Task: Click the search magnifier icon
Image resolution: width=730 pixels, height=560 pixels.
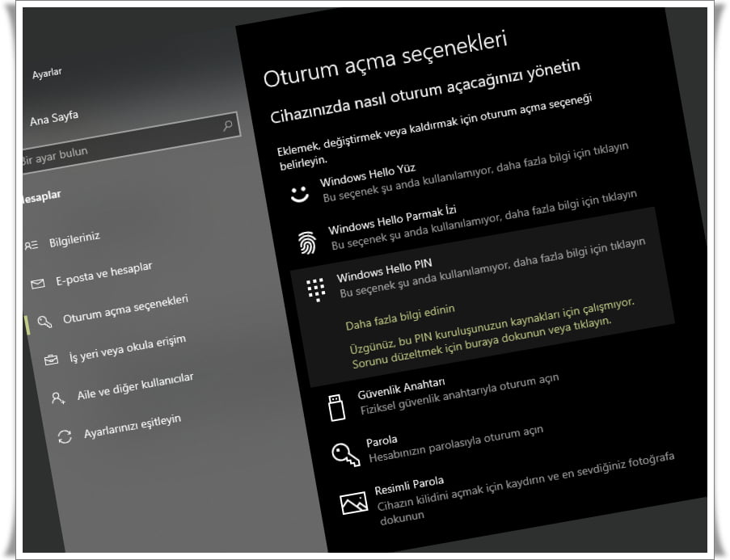Action: click(x=228, y=125)
